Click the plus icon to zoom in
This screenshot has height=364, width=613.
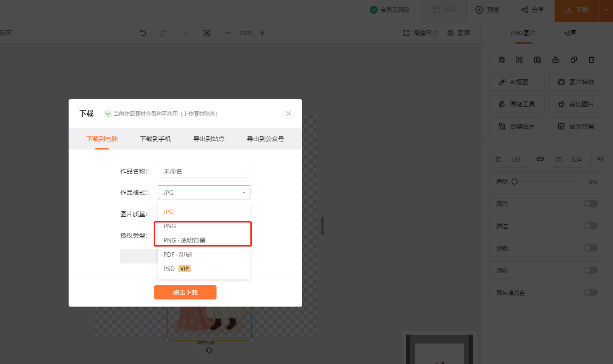[262, 33]
